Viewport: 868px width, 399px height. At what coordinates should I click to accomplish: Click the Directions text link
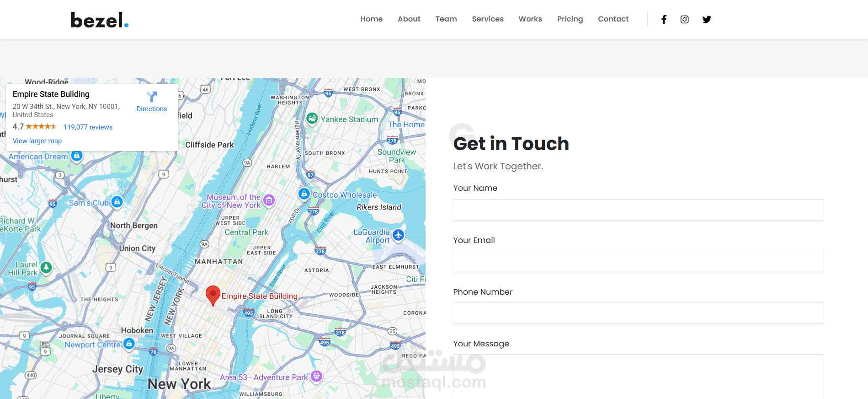152,109
